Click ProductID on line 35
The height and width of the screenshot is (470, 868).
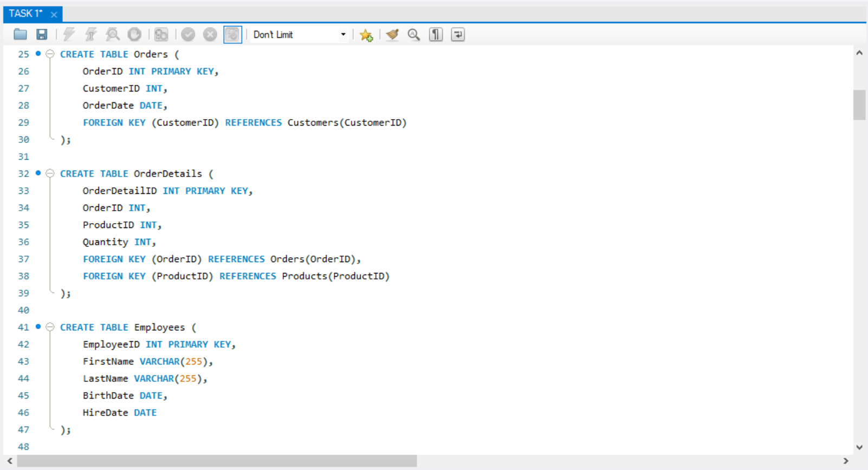coord(108,225)
